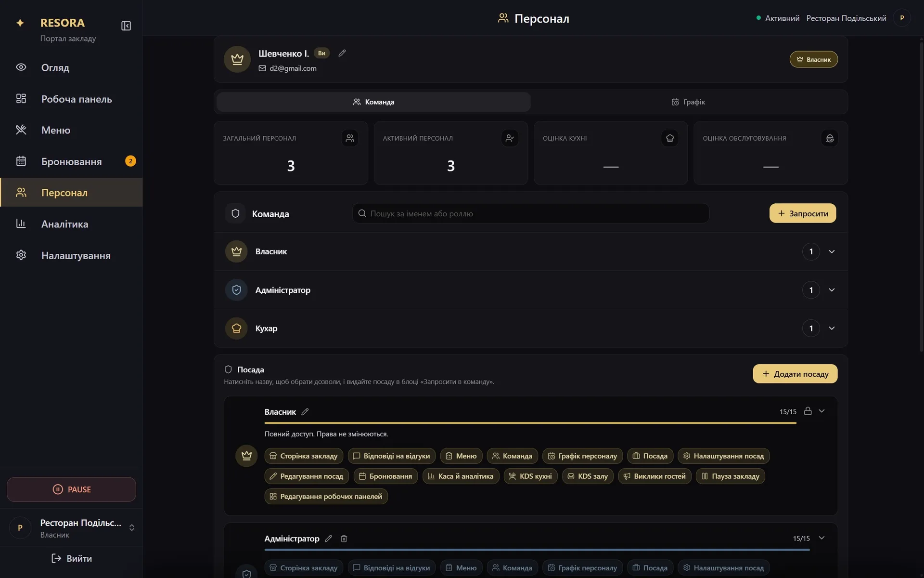Click the Власник role crown icon
Image resolution: width=924 pixels, height=578 pixels.
pos(236,251)
